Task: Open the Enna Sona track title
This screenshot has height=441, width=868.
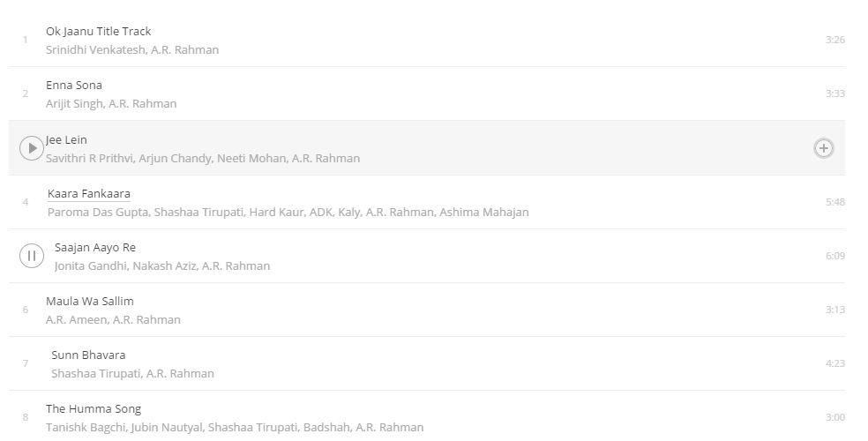Action: point(73,86)
